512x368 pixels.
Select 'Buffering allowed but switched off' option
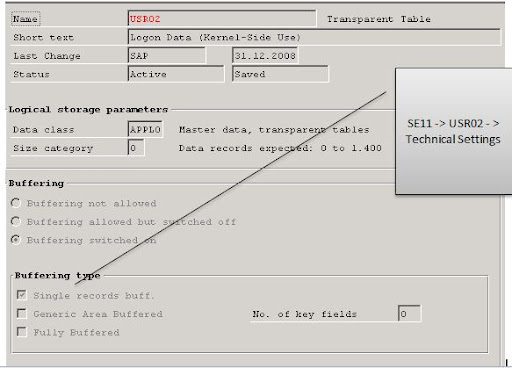[x=16, y=221]
